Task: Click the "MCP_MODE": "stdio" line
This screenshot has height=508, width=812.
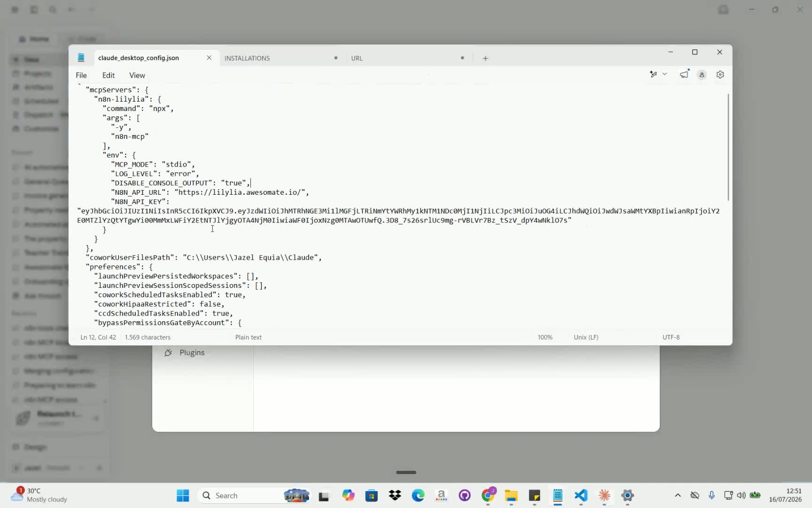Action: pos(153,164)
